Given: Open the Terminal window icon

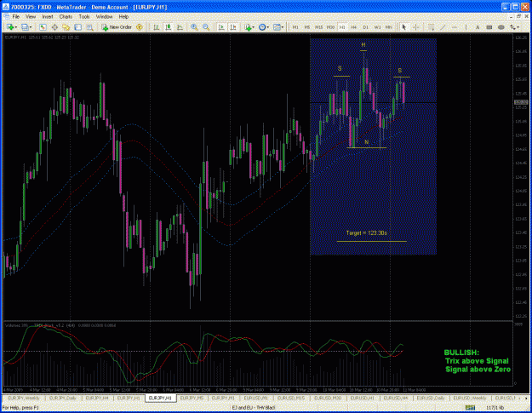Looking at the screenshot, I should 77,27.
